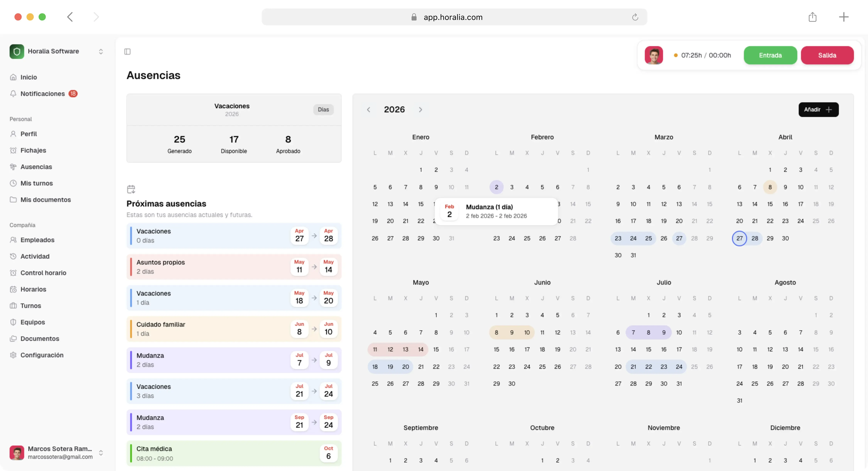The image size is (868, 471).
Task: Reload the page with refresh icon
Action: coord(635,17)
